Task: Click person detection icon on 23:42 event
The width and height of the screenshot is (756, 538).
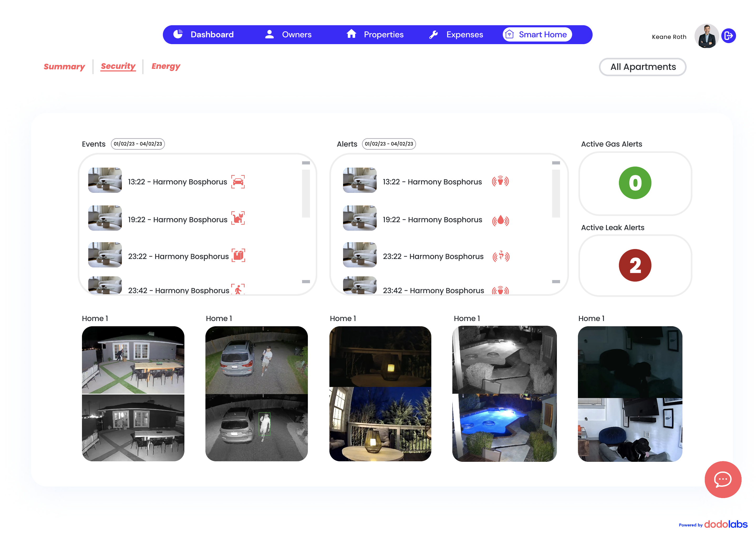Action: pos(237,289)
